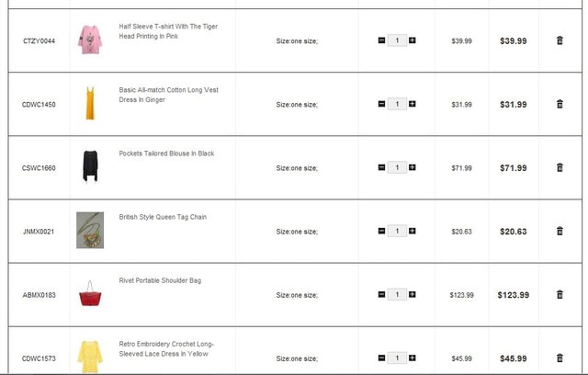This screenshot has width=588, height=375.
Task: Delete the Rivet Portable Shoulder Bag
Action: (x=560, y=294)
